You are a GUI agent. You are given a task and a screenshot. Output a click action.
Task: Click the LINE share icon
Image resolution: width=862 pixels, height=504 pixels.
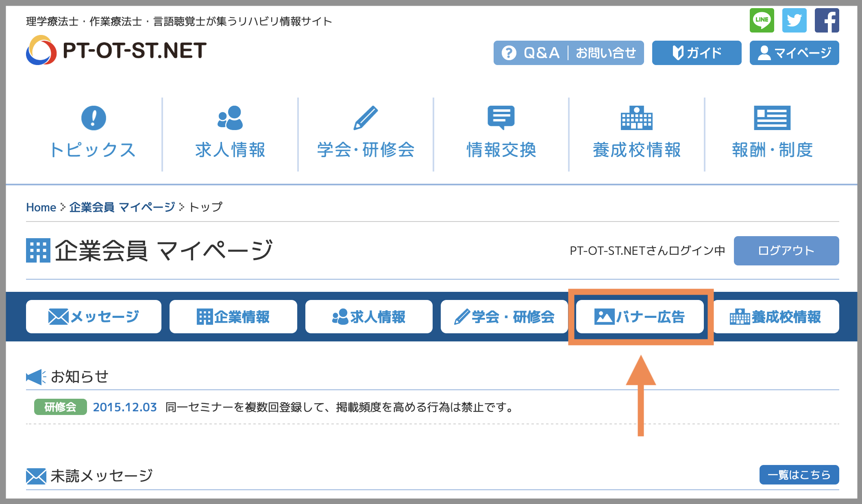762,20
